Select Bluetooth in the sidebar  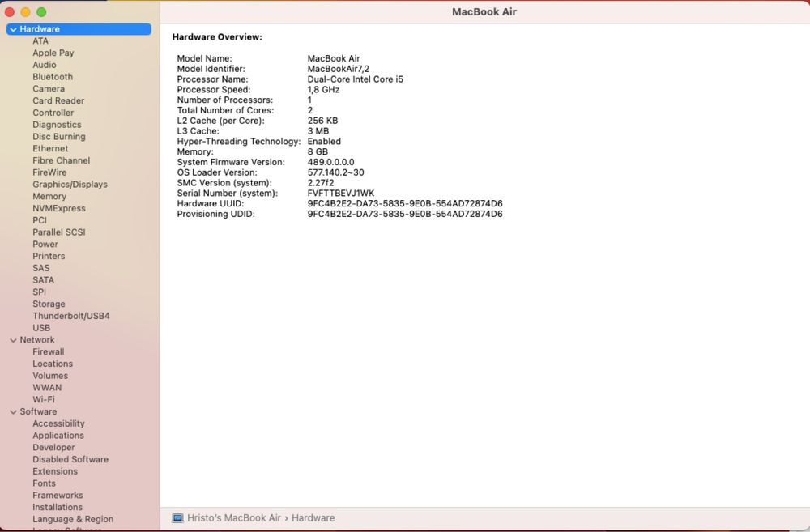click(x=53, y=76)
